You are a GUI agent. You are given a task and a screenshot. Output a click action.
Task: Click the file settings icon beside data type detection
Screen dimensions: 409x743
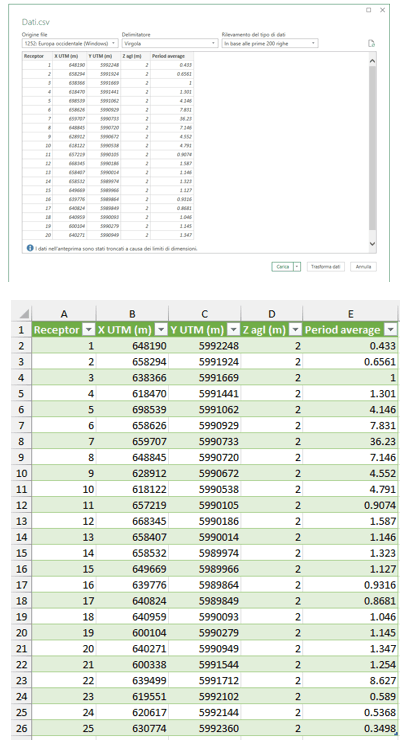tap(372, 43)
